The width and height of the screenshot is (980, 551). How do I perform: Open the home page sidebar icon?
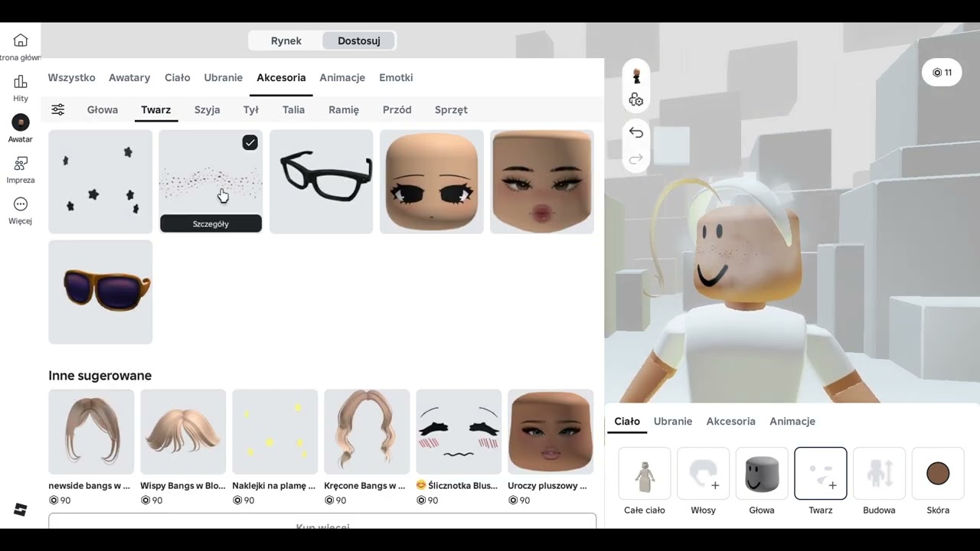(x=21, y=41)
